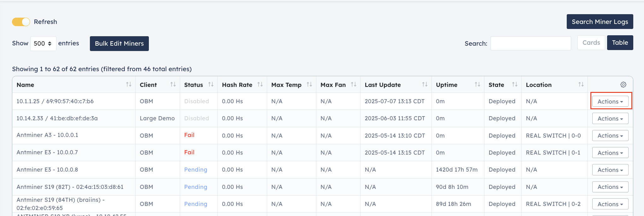Screen dimensions: 644x216
Task: Select miner name Antminer E3 - 10.0.0.8
Action: coord(47,170)
